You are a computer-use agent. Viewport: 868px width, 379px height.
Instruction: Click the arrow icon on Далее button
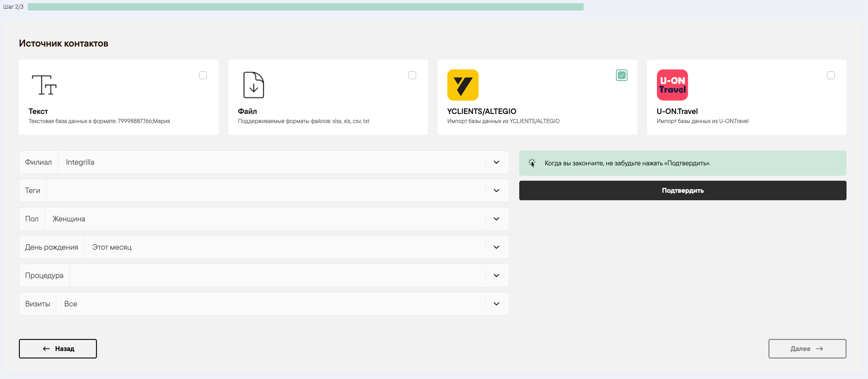click(820, 349)
